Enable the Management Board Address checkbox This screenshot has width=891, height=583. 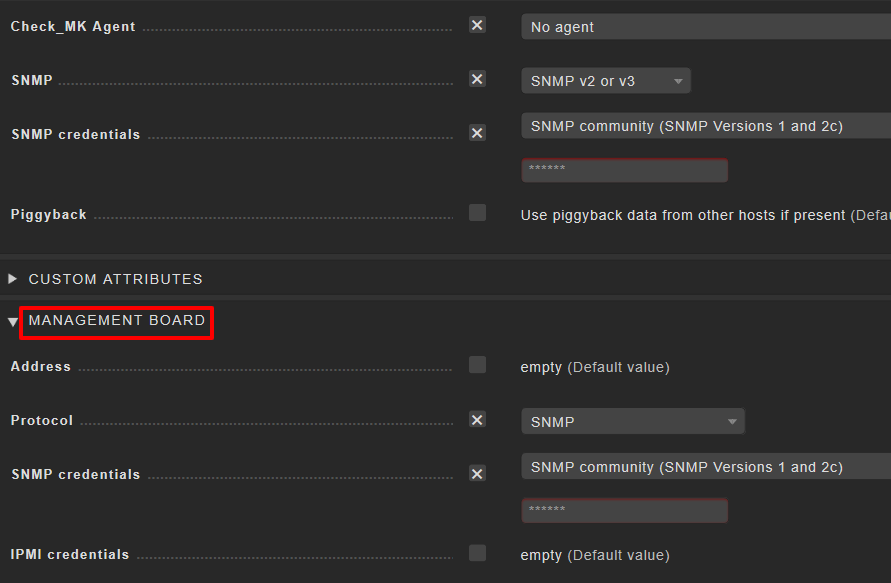(477, 365)
